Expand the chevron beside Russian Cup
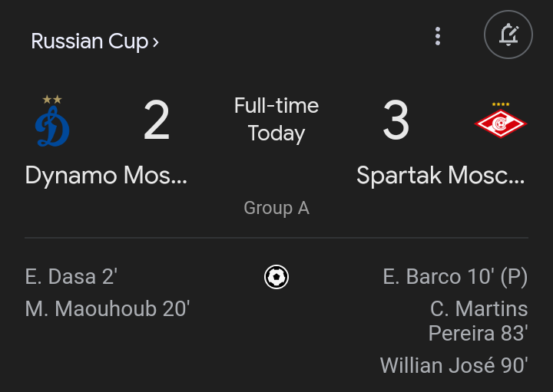The height and width of the screenshot is (392, 553). coord(156,42)
